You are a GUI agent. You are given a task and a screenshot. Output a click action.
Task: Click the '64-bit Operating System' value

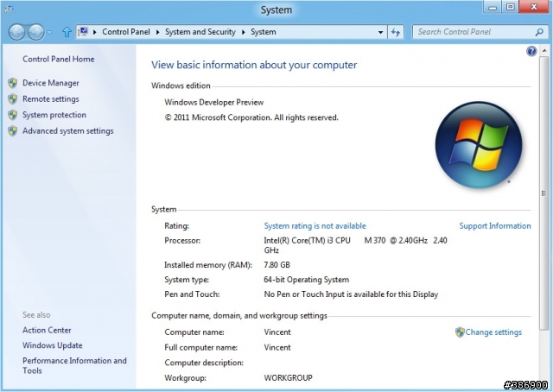coord(306,280)
